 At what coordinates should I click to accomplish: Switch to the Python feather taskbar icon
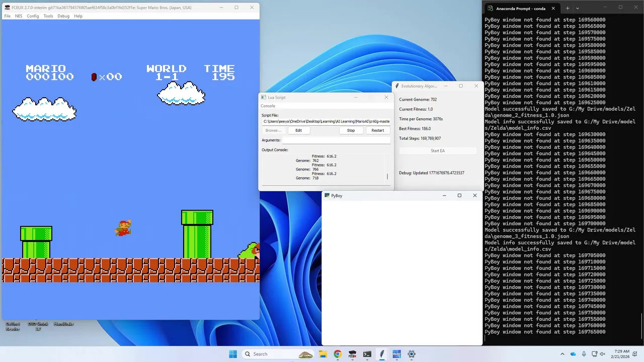(x=382, y=354)
